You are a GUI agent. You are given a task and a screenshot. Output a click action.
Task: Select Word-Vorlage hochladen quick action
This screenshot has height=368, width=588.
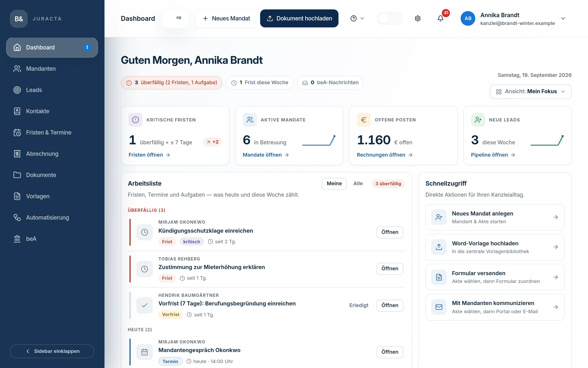[x=495, y=247]
